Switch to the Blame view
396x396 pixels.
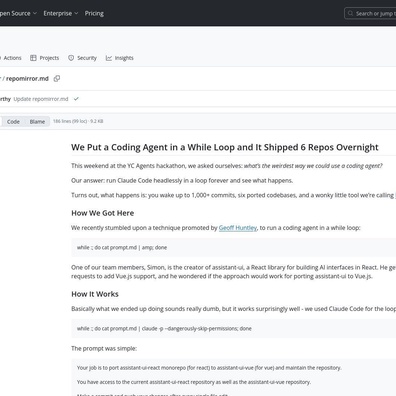37,122
